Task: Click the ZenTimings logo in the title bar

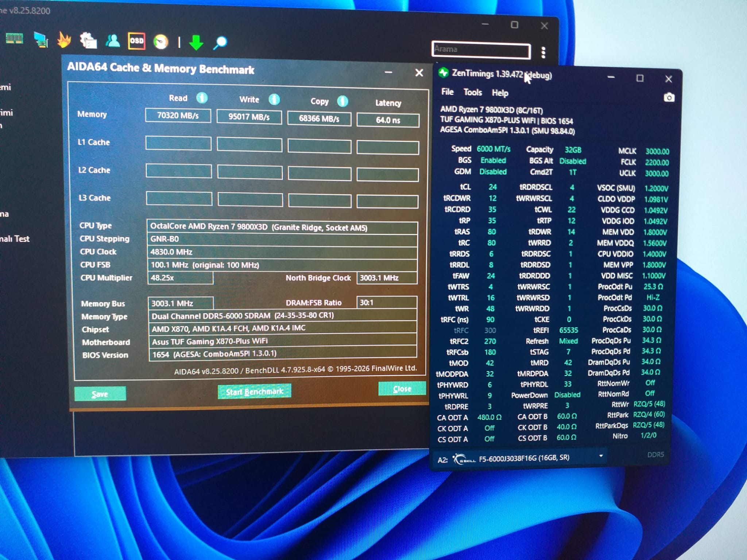Action: point(444,73)
